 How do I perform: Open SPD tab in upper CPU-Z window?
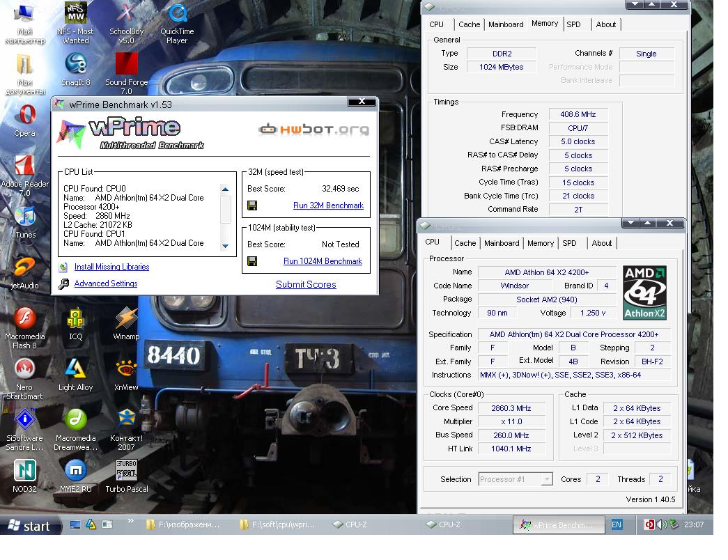tap(573, 24)
